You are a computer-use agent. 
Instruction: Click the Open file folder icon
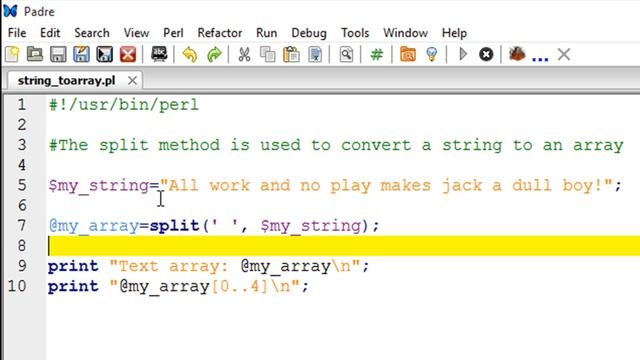point(35,54)
